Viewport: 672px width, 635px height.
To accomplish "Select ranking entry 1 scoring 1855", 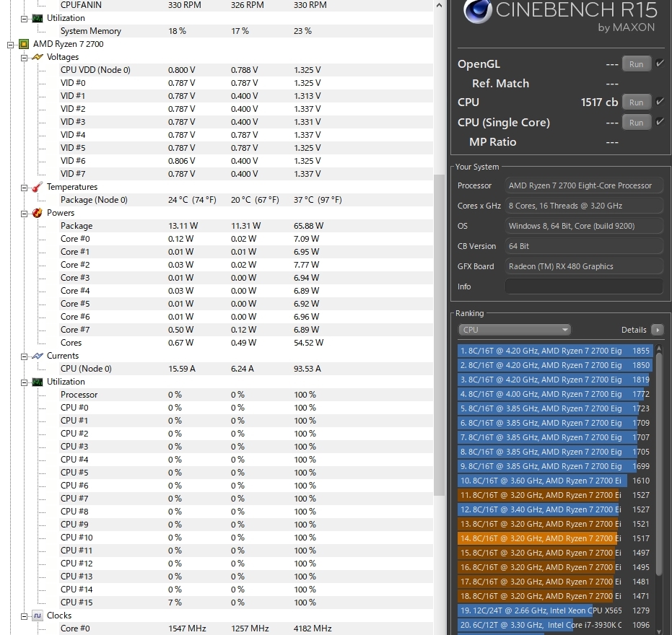I will [x=555, y=351].
